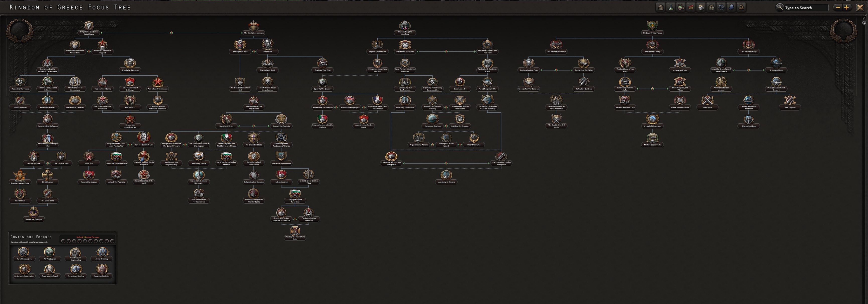The image size is (868, 304).
Task: Select the Expansion of Athens University focus icon
Action: (199, 175)
